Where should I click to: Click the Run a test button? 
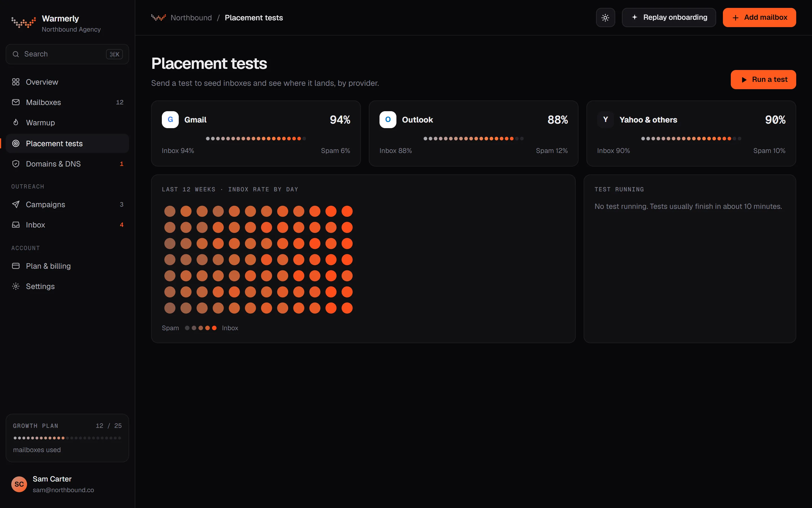pos(763,80)
